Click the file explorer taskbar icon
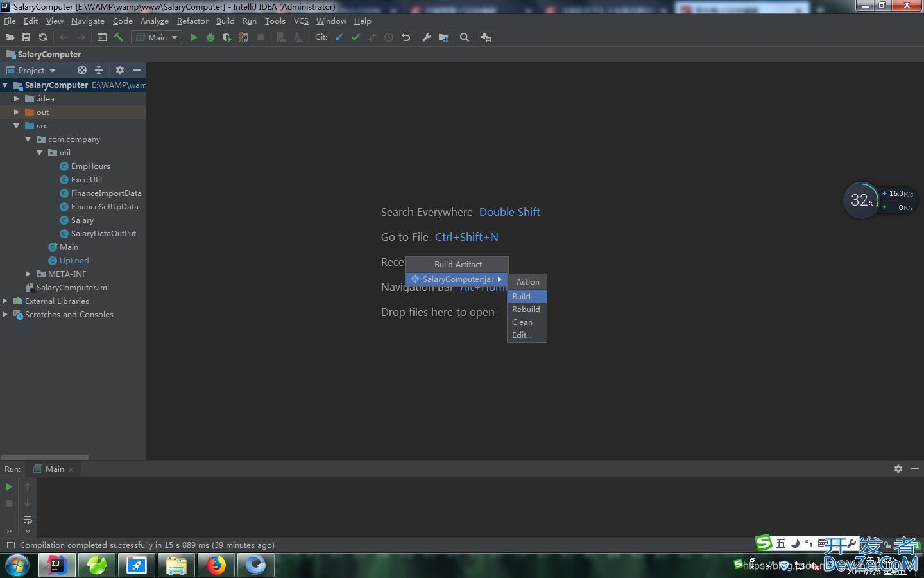The height and width of the screenshot is (578, 924). pos(176,565)
